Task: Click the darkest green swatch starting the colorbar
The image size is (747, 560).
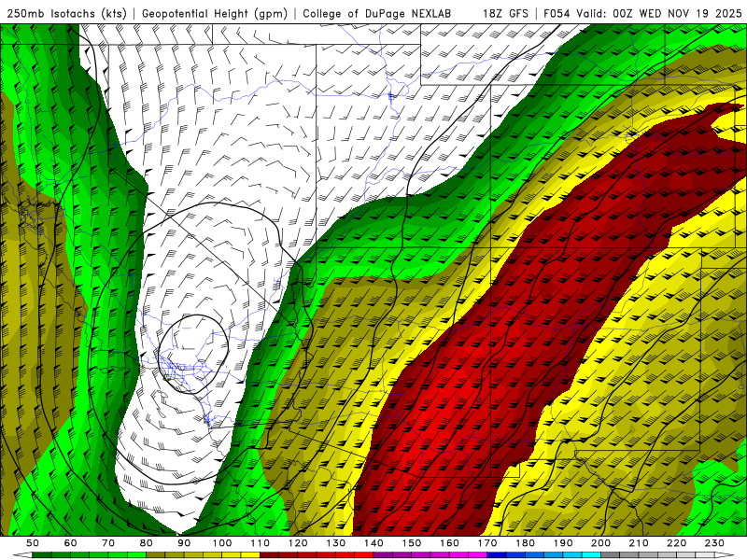Action: tap(42, 554)
